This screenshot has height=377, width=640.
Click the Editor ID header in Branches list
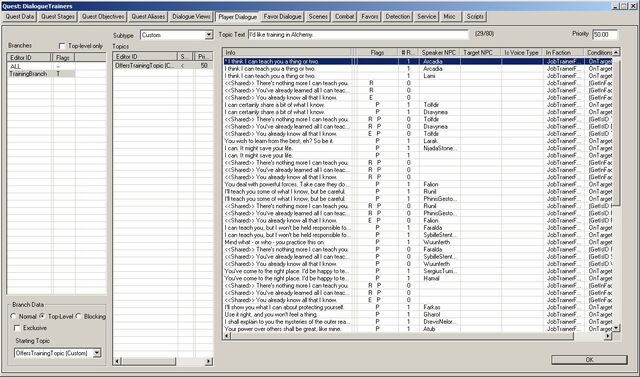pos(29,58)
